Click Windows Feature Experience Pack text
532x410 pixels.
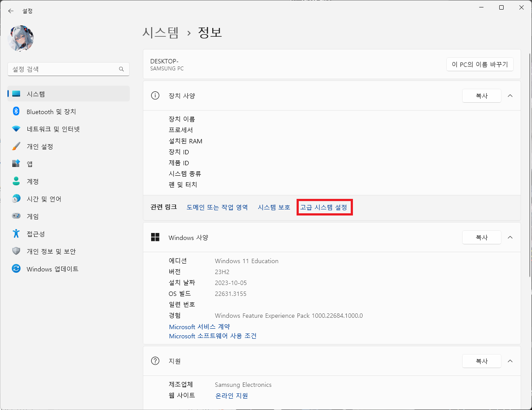(x=289, y=316)
